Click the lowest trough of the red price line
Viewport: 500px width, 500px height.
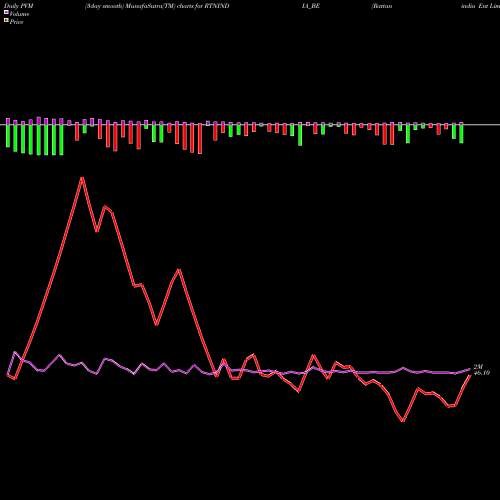[403, 421]
